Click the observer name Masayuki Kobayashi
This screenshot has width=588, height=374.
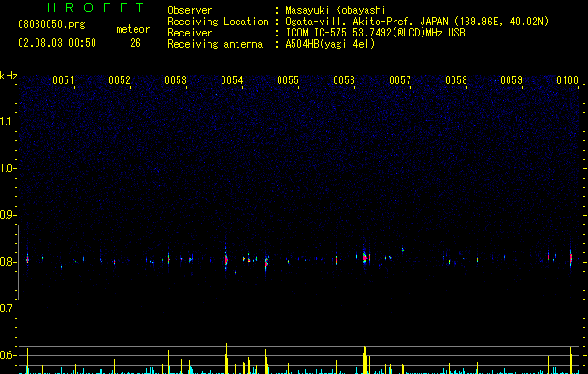(x=336, y=10)
